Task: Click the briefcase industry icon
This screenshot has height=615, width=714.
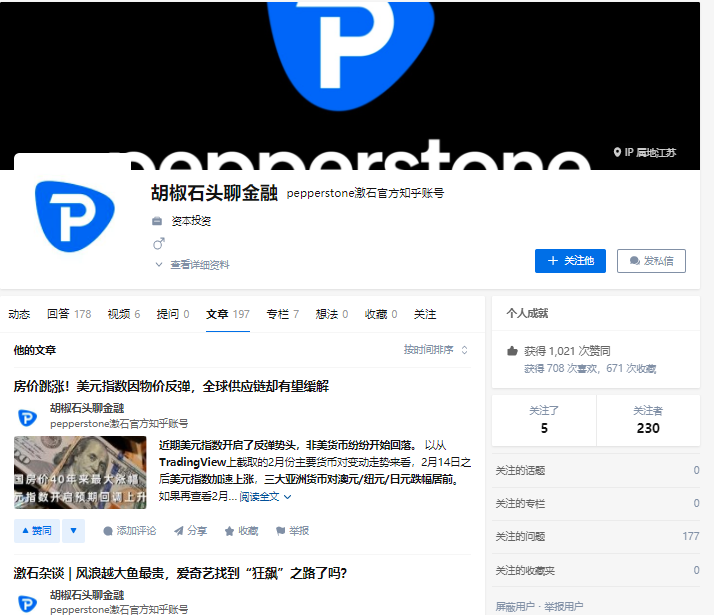Action: tap(157, 221)
